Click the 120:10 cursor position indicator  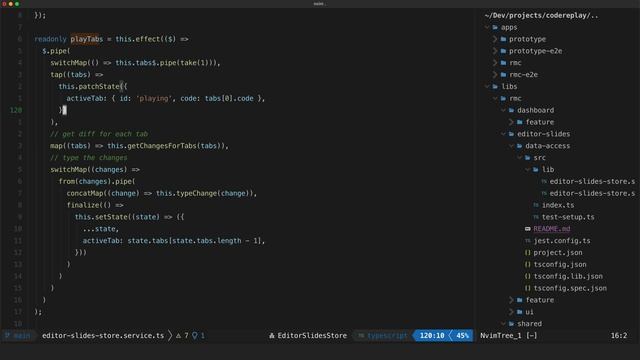click(x=432, y=336)
